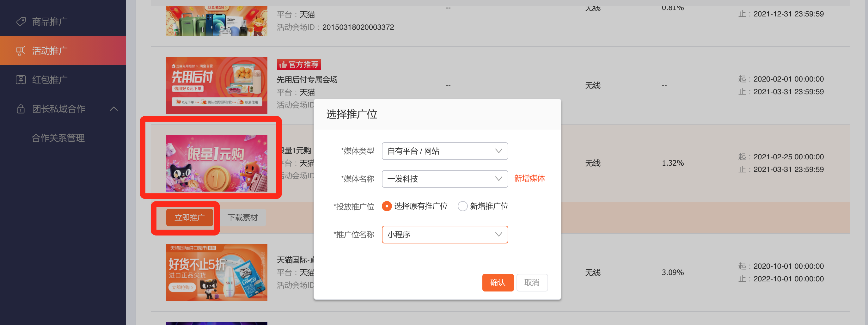Image resolution: width=868 pixels, height=325 pixels.
Task: Open the 媒体名称 dropdown showing 一发科技
Action: coord(445,179)
